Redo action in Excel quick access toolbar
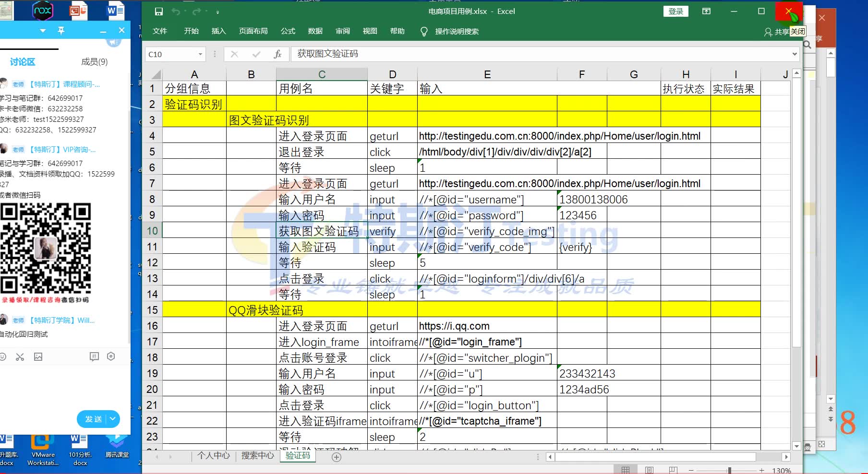868x474 pixels. coord(197,12)
